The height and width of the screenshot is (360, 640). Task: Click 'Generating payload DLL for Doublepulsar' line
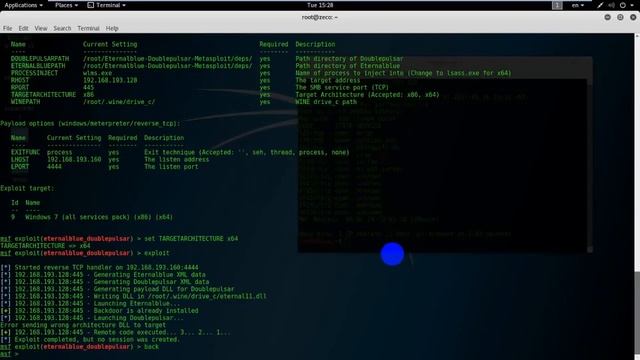pyautogui.click(x=164, y=289)
